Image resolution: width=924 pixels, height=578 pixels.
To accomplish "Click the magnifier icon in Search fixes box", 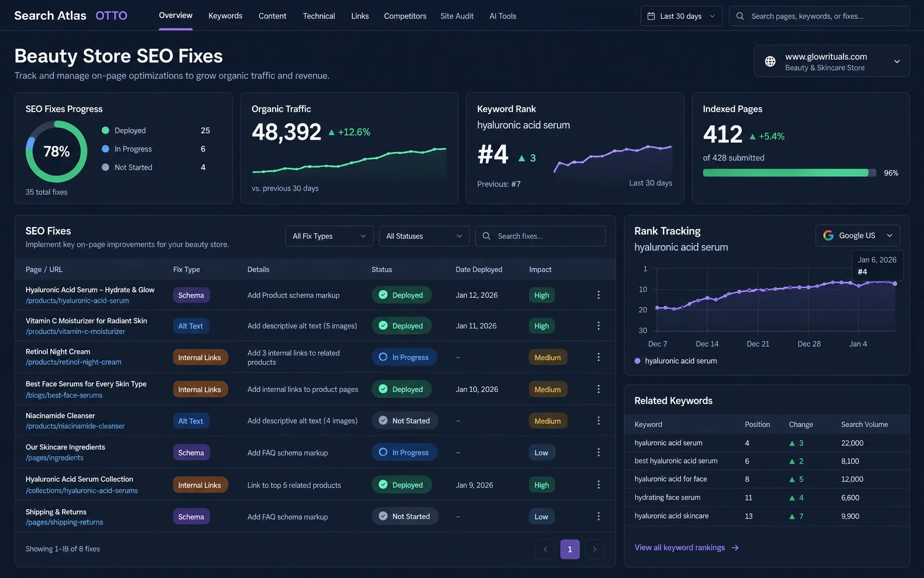I will [486, 236].
